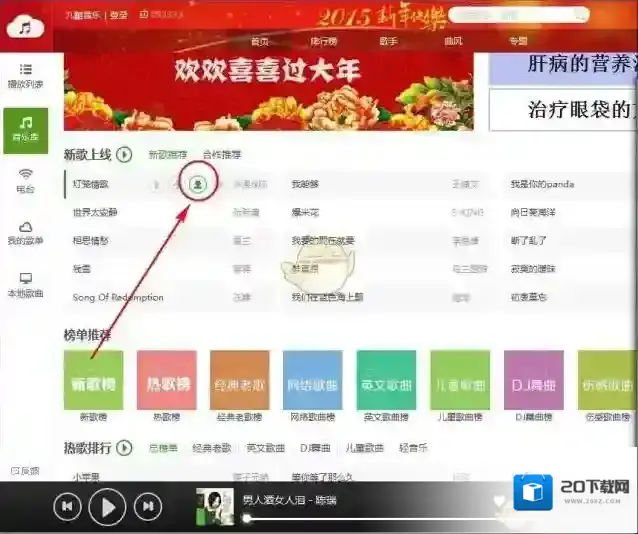Viewport: 638px width, 534px height.
Task: Open the 欢欢喜喜过大年 banner
Action: [269, 92]
